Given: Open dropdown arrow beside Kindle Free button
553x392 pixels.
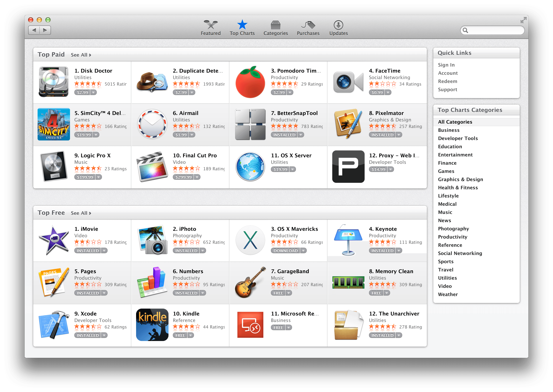Looking at the screenshot, I should 191,335.
